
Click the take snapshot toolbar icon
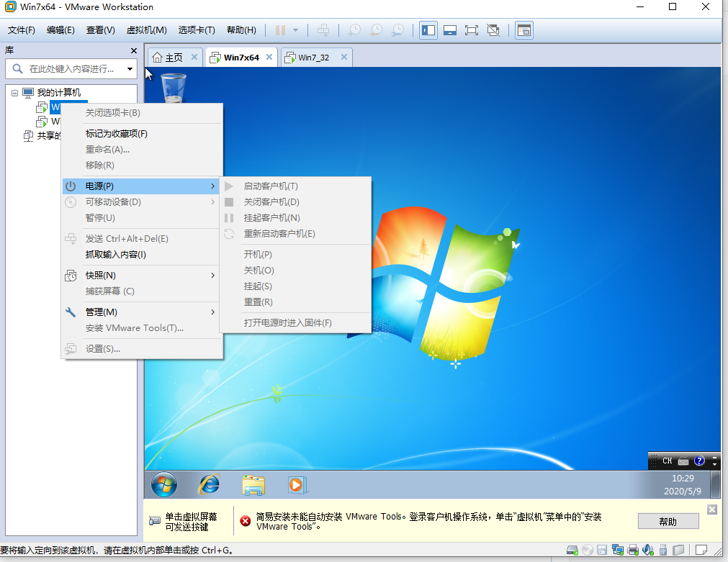[x=354, y=31]
